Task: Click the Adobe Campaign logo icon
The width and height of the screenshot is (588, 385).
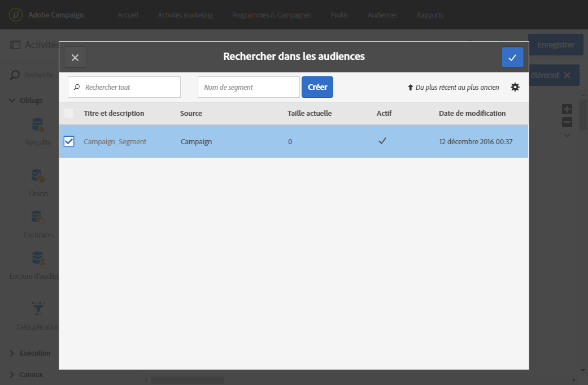Action: point(16,15)
